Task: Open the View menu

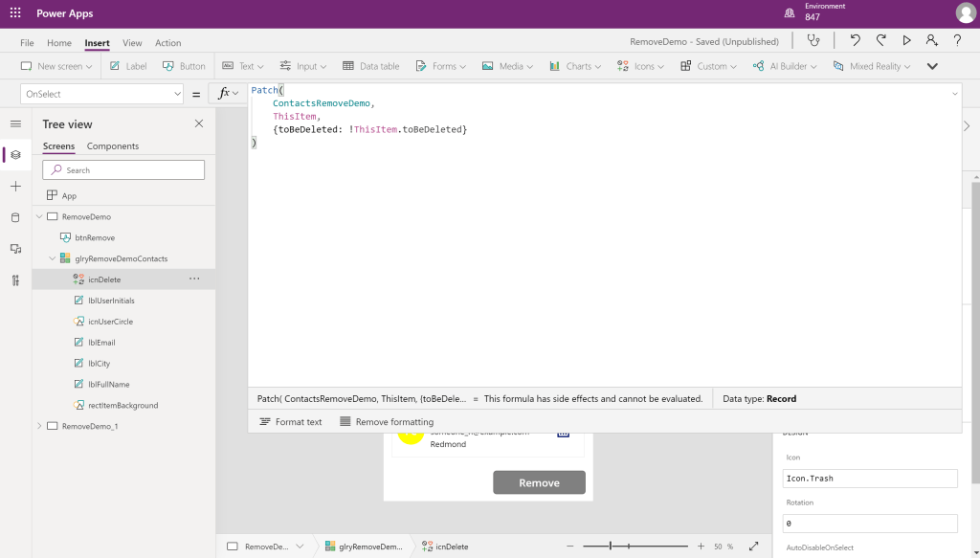Action: point(132,43)
